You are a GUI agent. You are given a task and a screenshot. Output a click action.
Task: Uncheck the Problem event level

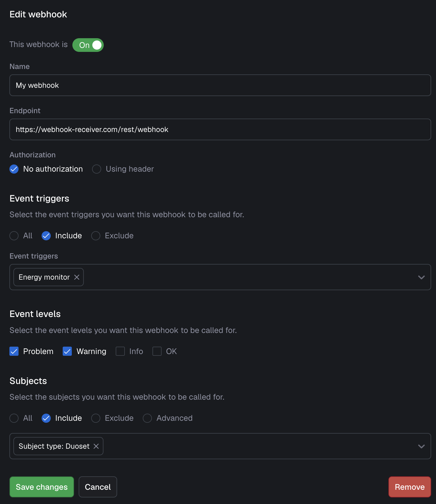[14, 351]
